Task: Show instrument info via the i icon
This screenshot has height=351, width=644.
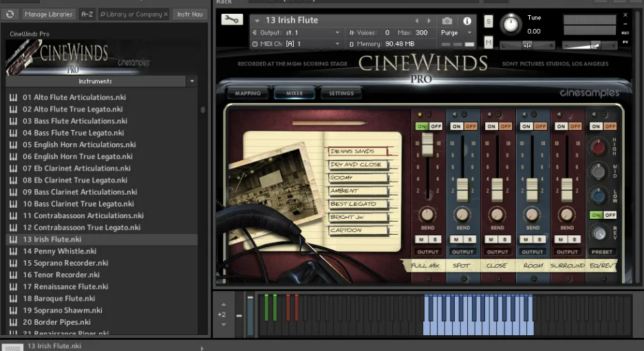Action: pyautogui.click(x=467, y=21)
